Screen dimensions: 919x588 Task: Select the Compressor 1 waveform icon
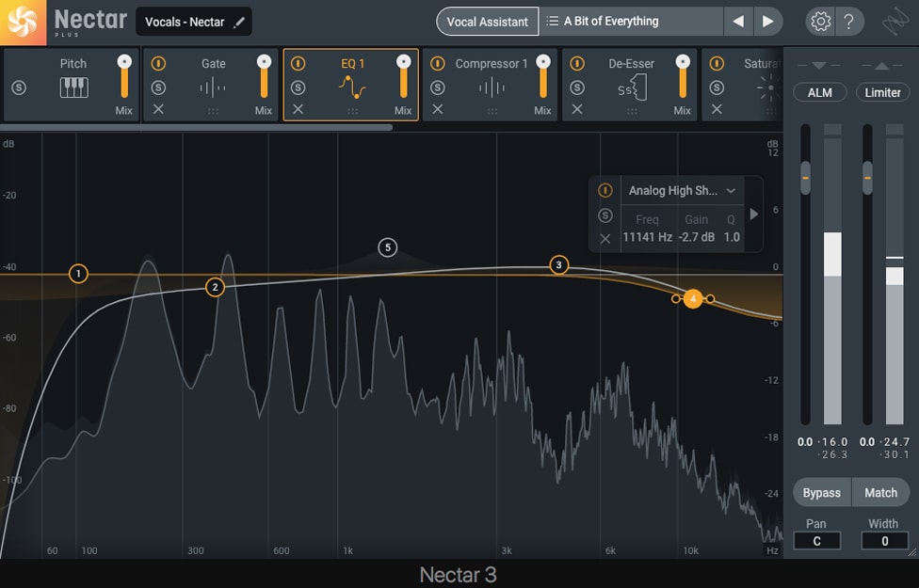point(492,88)
